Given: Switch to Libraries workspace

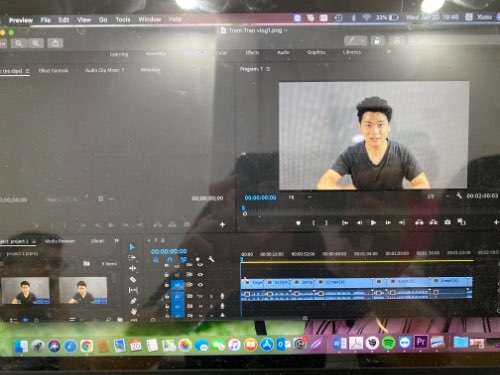Looking at the screenshot, I should pyautogui.click(x=352, y=52).
